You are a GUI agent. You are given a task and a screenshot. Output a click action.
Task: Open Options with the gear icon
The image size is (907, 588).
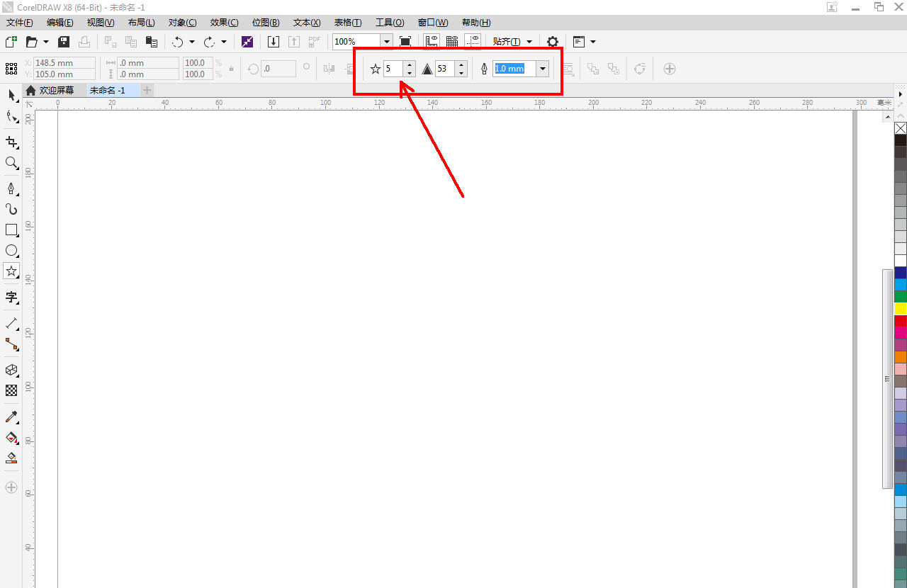(x=553, y=42)
